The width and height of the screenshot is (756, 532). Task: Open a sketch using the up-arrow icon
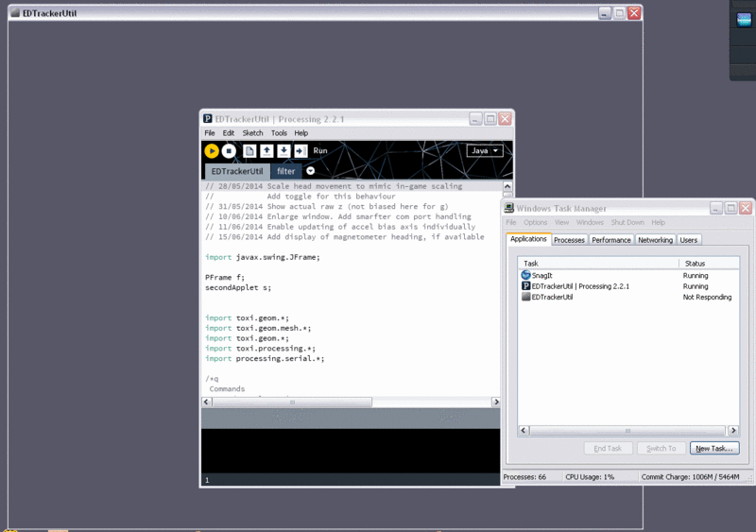[266, 151]
